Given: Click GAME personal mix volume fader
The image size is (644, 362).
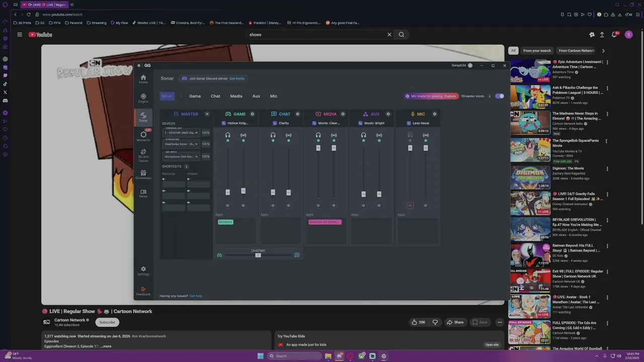Looking at the screenshot, I should click(227, 192).
